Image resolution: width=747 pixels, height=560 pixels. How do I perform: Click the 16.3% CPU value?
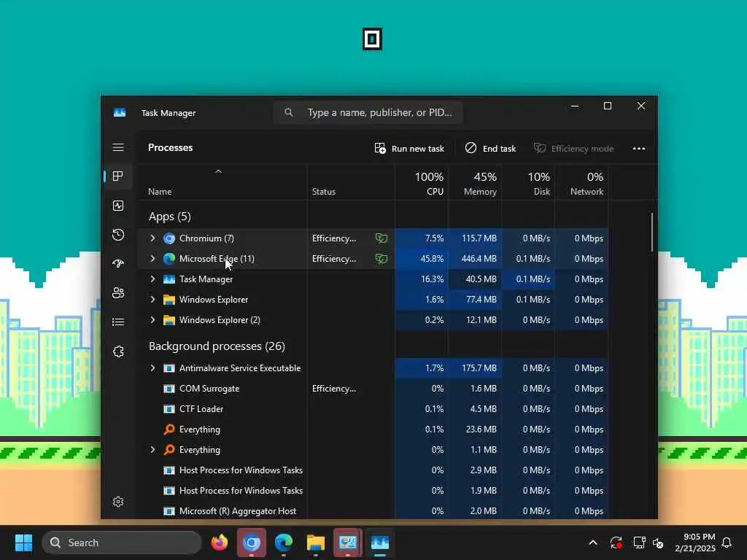[432, 279]
